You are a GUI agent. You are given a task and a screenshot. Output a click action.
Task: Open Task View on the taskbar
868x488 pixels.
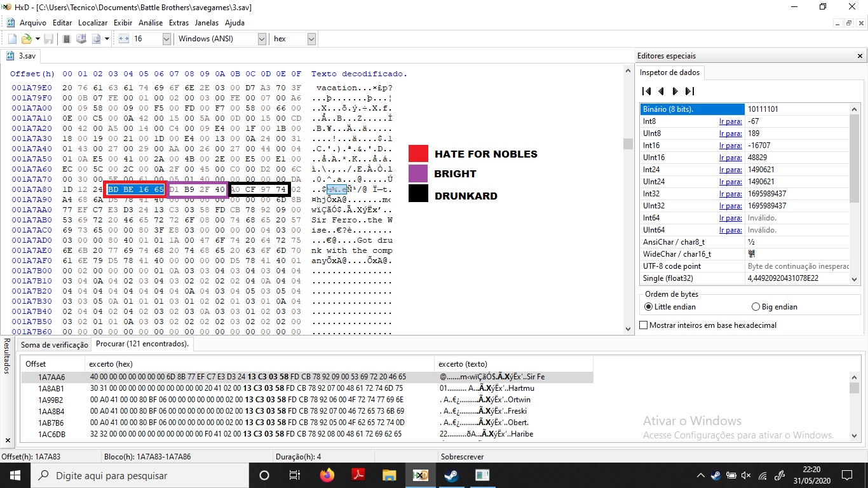tap(295, 475)
